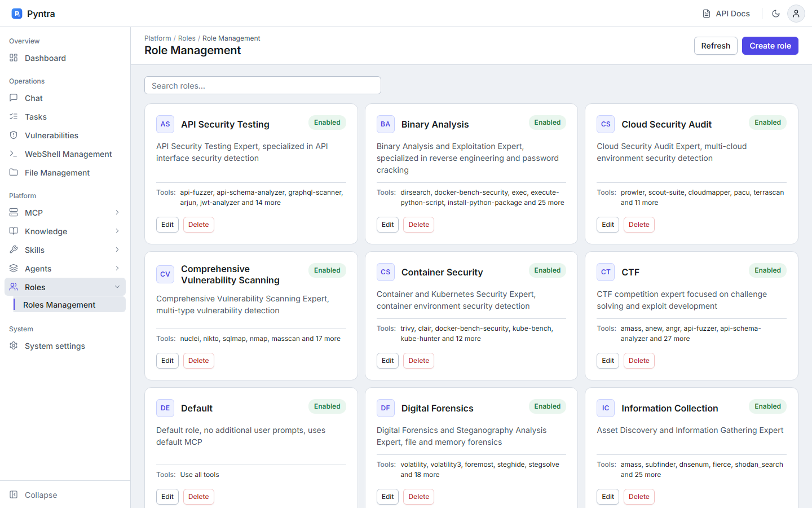The width and height of the screenshot is (812, 508).
Task: Delete the CTF role
Action: coord(639,361)
